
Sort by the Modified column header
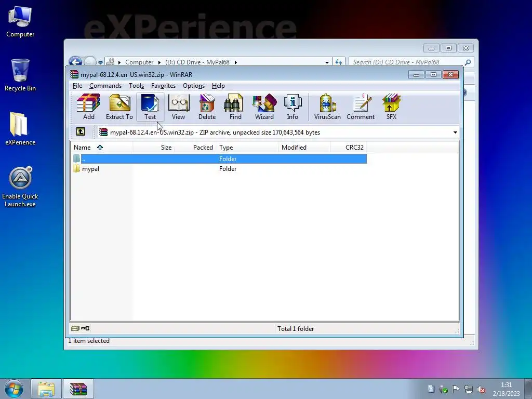(x=304, y=147)
